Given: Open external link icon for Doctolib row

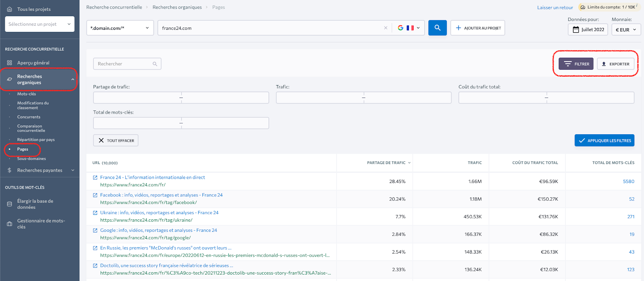Looking at the screenshot, I should [95, 266].
